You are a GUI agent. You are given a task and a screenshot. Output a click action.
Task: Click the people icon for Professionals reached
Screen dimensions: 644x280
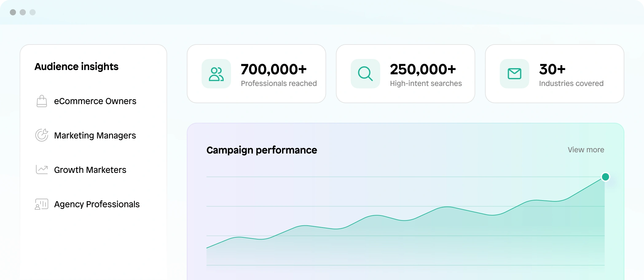216,74
